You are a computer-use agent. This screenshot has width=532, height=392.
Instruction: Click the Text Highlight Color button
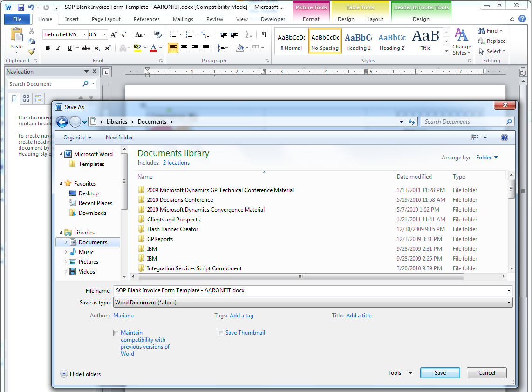pos(137,48)
